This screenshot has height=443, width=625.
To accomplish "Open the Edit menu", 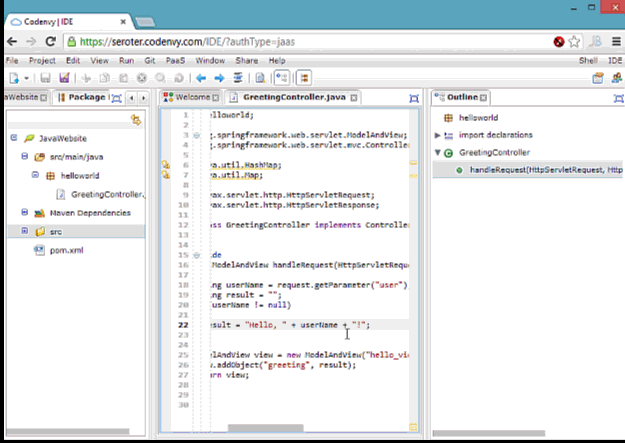I will (x=73, y=61).
